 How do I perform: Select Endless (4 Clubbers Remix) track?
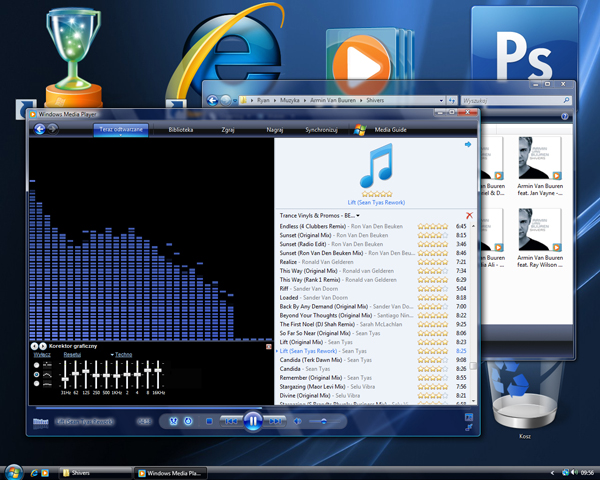click(373, 226)
